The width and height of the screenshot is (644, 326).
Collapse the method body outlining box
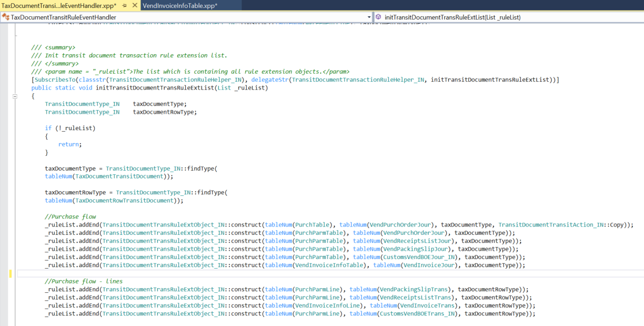[15, 96]
